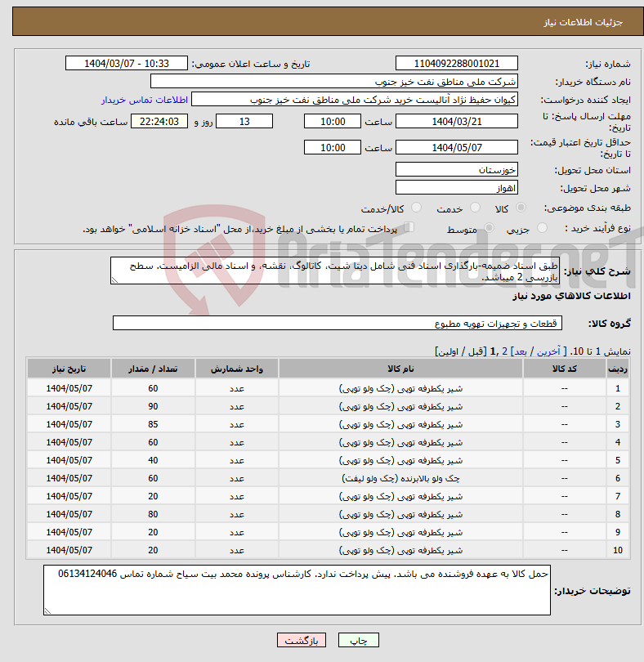Click item name in row 1
Viewport: 644px width, 662px height.
[x=400, y=388]
